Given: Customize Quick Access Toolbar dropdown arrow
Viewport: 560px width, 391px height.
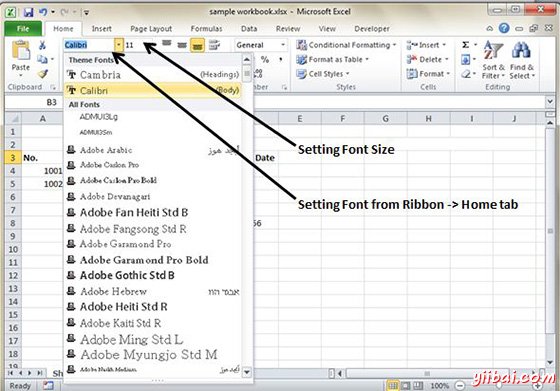Looking at the screenshot, I should point(86,13).
